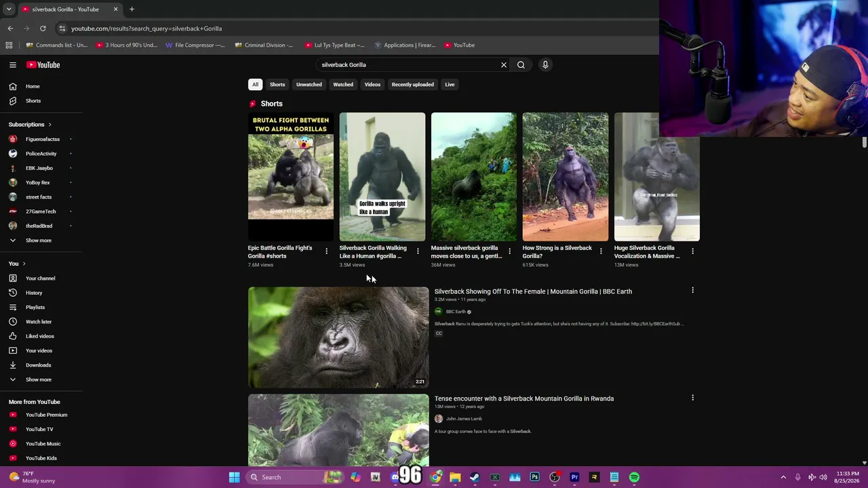Select the All filter chip
Screen dimensions: 868x488
255,85
